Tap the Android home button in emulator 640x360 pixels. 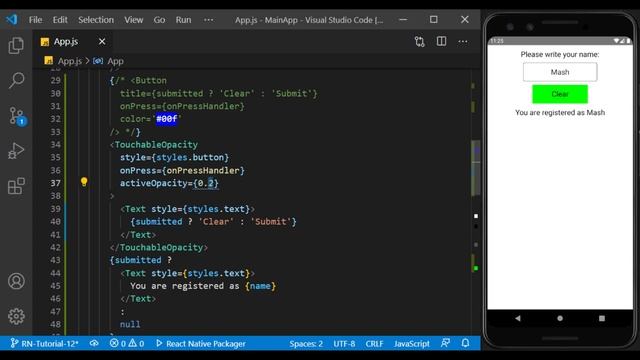click(x=560, y=318)
